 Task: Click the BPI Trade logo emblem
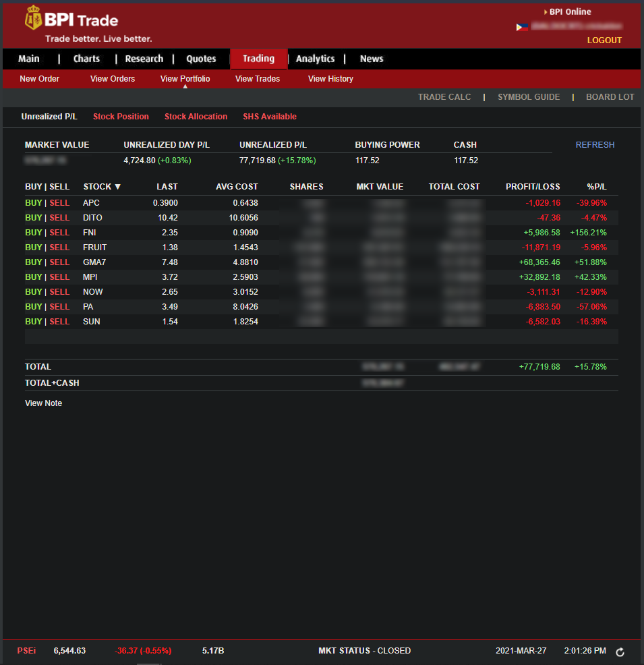click(33, 18)
